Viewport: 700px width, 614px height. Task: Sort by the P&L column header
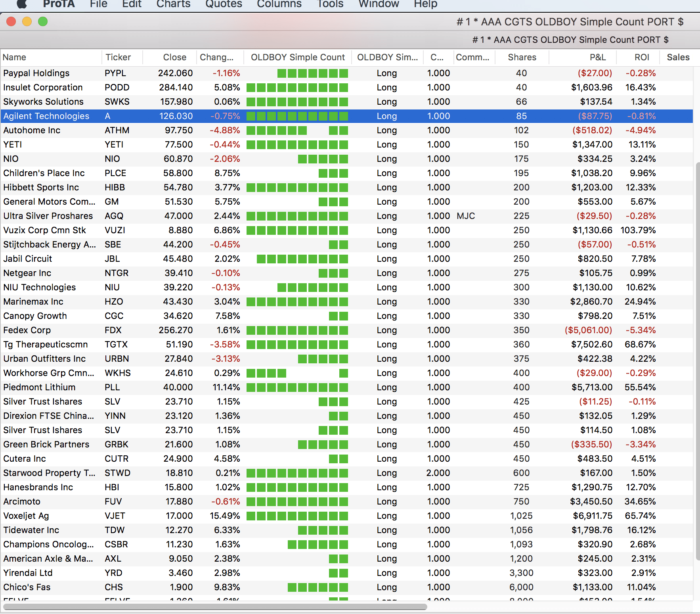click(x=583, y=57)
